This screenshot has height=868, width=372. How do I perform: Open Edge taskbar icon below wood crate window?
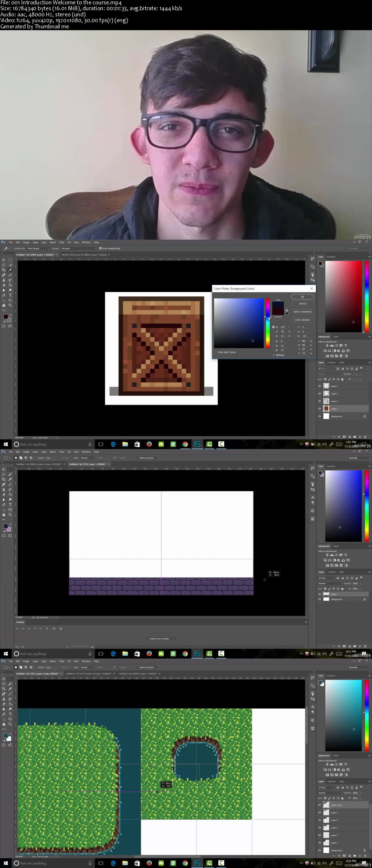113,444
